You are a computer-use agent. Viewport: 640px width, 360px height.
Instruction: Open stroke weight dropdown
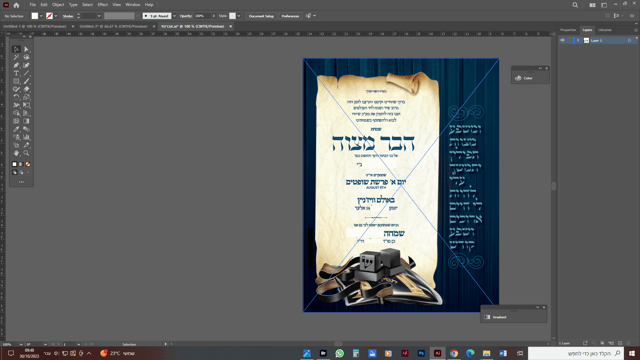click(x=99, y=16)
